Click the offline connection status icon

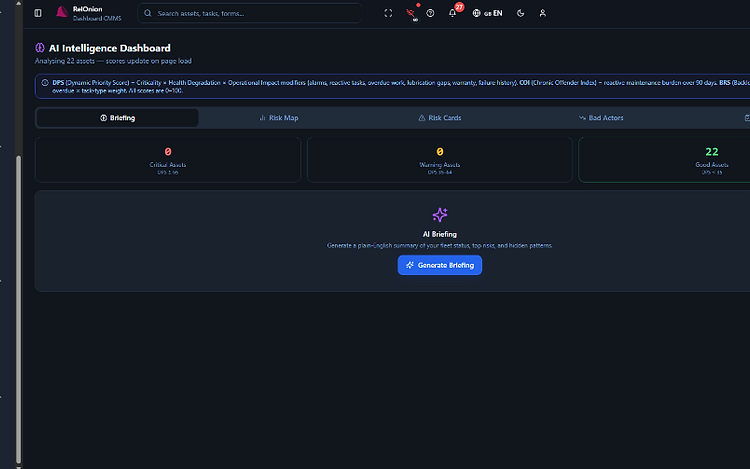click(x=411, y=13)
